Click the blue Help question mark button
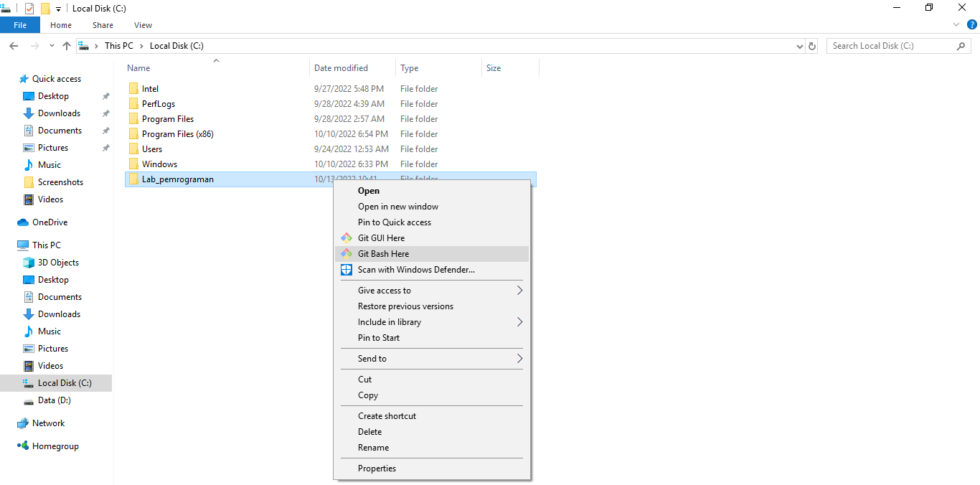980x485 pixels. tap(974, 24)
